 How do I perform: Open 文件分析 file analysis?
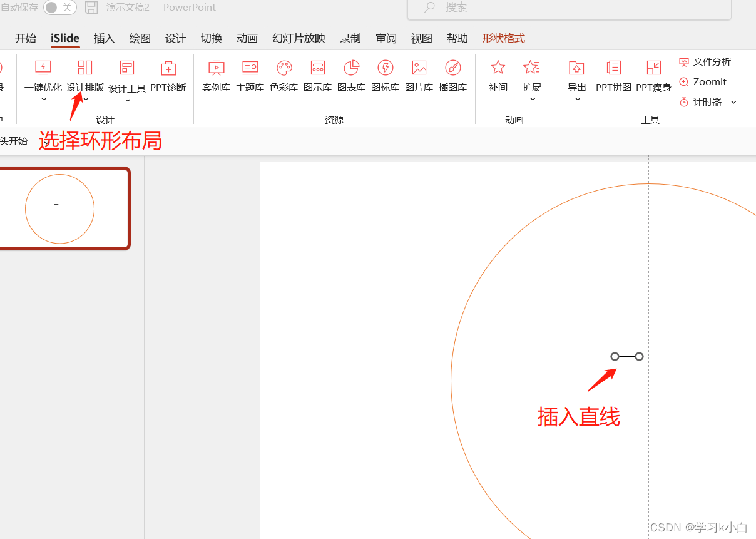tap(705, 62)
